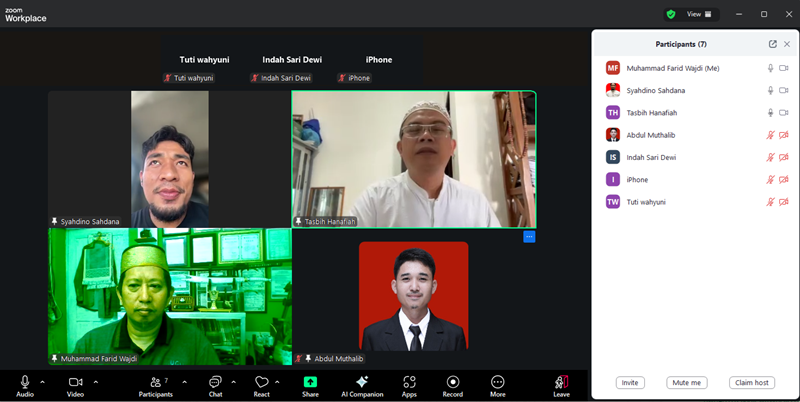
Task: Leave the meeting
Action: click(x=561, y=386)
